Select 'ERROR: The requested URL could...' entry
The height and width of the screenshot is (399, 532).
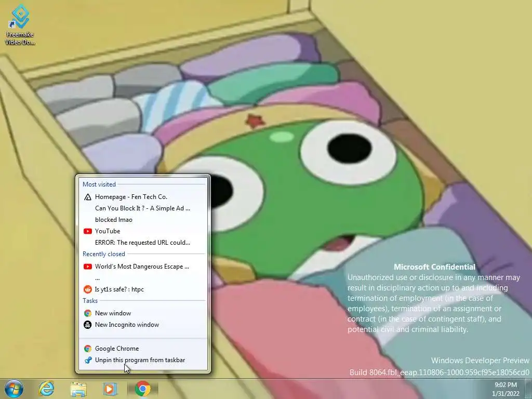click(x=143, y=243)
